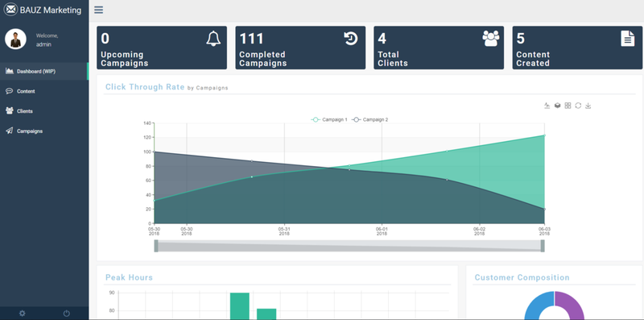
Task: Go to the Content menu item
Action: coord(44,91)
